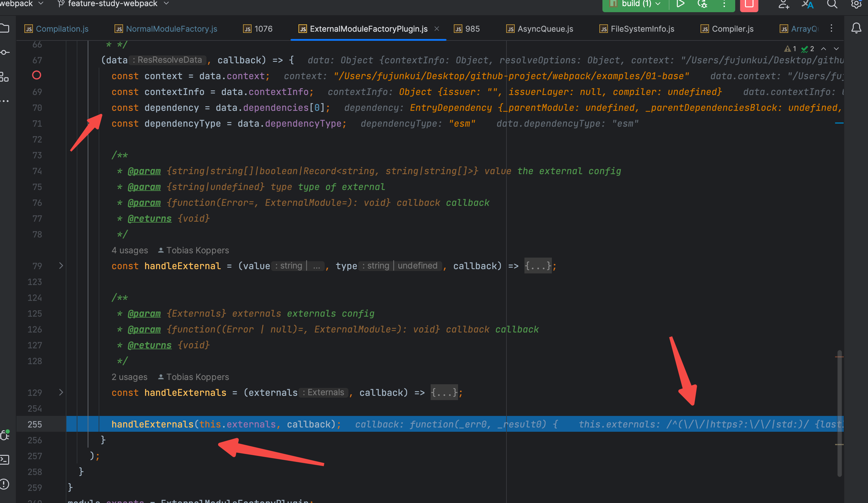Switch to the AsyncQueue.js tab
The image size is (868, 503).
[545, 29]
